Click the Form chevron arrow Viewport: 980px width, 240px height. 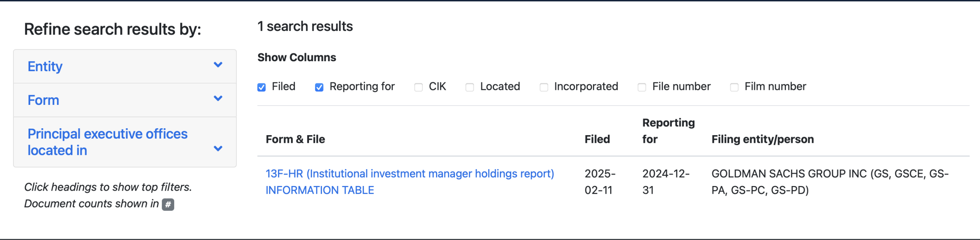tap(218, 98)
